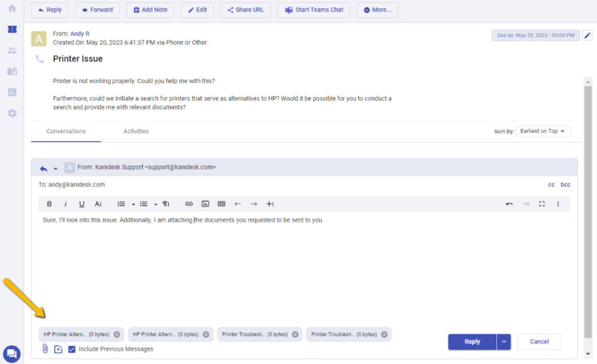Click reply-type arrow icon in header
The height and width of the screenshot is (364, 597).
click(44, 168)
